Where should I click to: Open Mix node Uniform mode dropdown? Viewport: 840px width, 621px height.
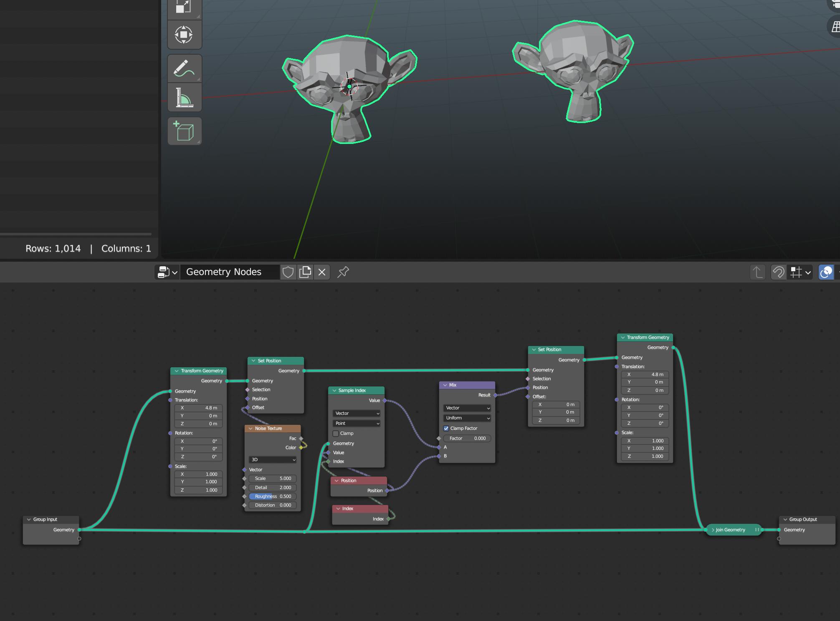pos(467,418)
